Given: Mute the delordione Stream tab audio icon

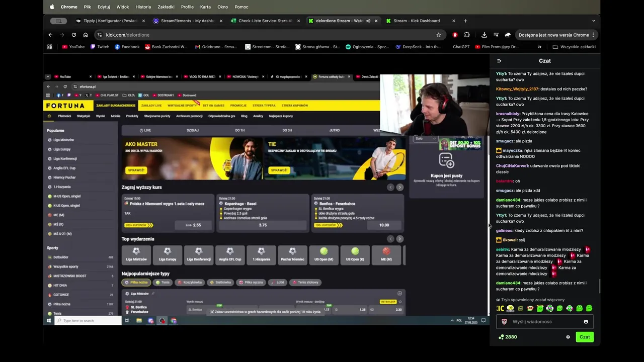Looking at the screenshot, I should coord(368,21).
